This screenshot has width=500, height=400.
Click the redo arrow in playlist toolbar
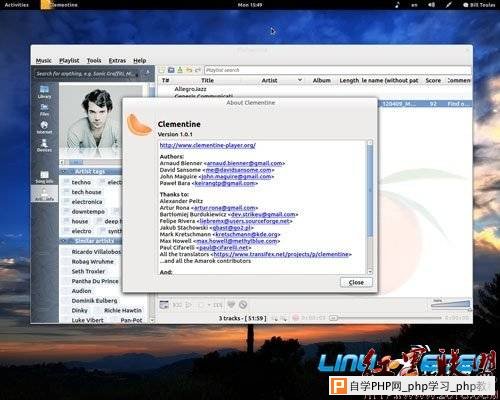pos(197,70)
